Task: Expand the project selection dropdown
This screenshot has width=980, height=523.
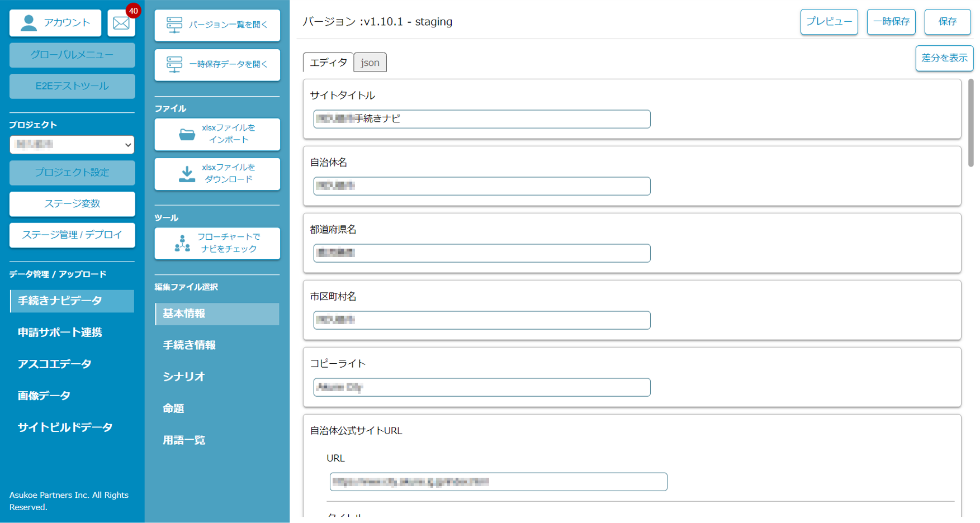Action: pos(72,145)
